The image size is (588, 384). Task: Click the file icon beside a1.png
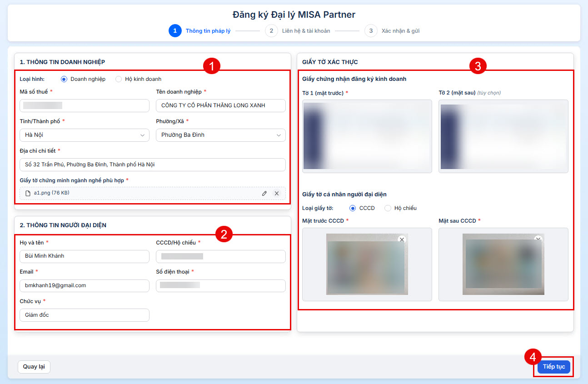(28, 193)
